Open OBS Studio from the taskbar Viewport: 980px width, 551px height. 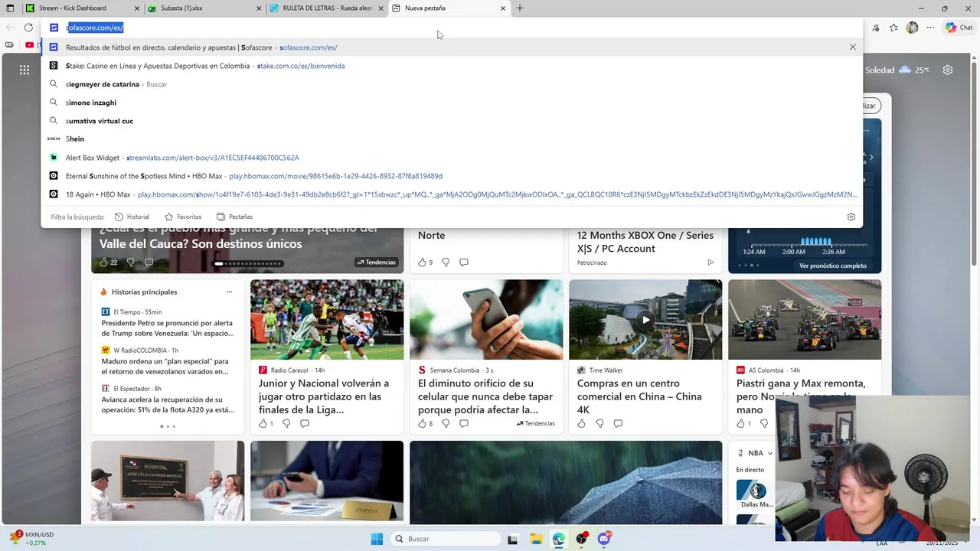(581, 539)
